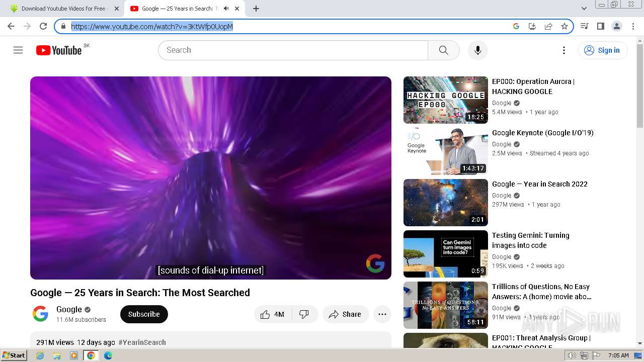Open EP000: Operation Aurora title
The width and height of the screenshot is (644, 362).
click(533, 86)
